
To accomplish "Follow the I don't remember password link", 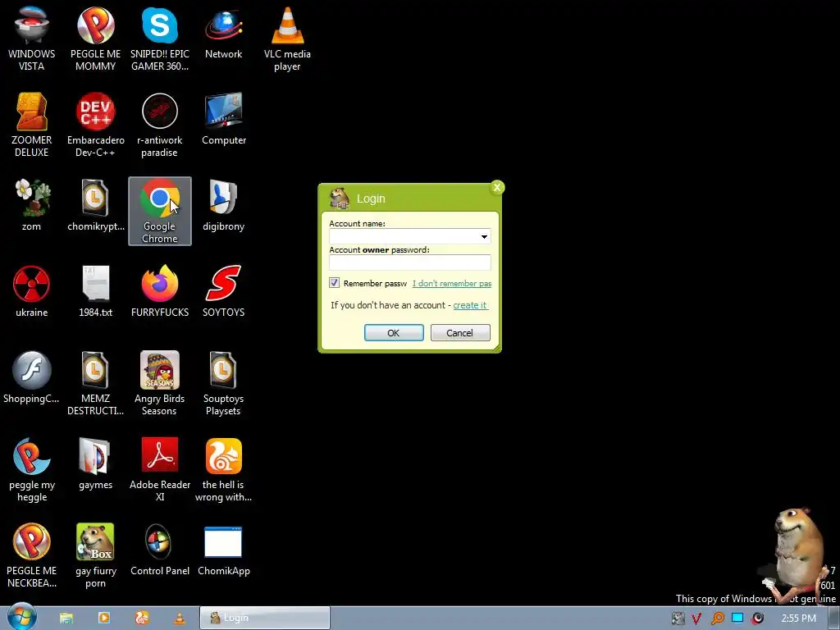I will [452, 283].
